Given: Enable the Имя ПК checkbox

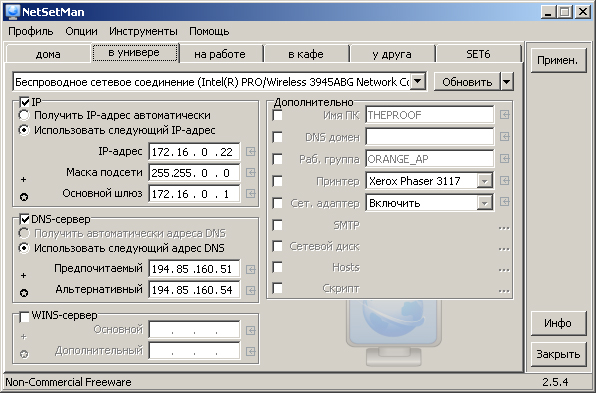Looking at the screenshot, I should click(277, 115).
